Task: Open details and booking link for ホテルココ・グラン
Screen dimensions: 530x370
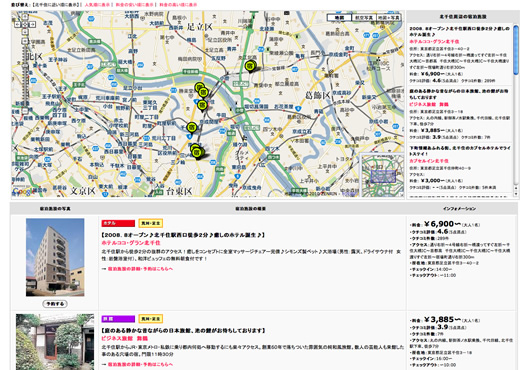Action: [140, 269]
